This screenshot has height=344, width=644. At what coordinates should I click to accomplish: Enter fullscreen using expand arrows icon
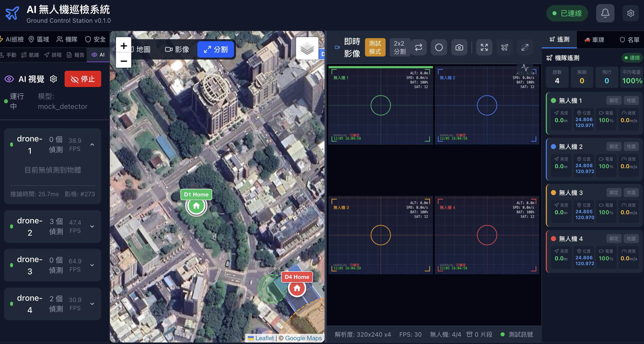(484, 47)
